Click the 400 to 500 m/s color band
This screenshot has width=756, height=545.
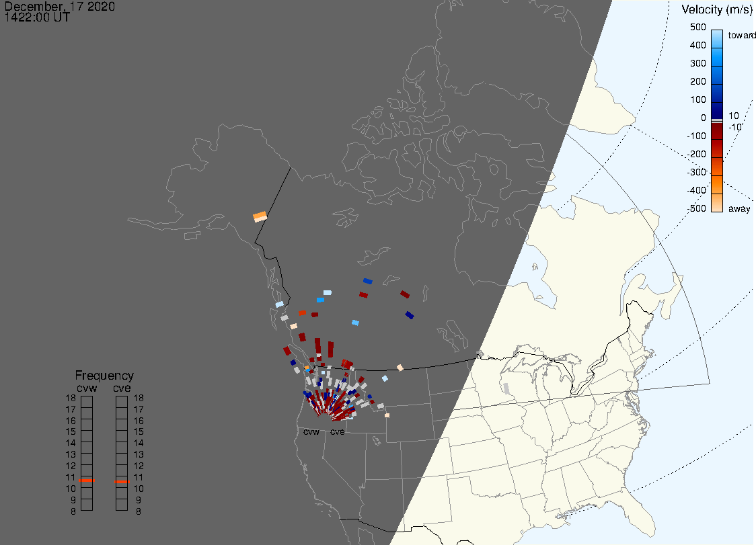[717, 39]
